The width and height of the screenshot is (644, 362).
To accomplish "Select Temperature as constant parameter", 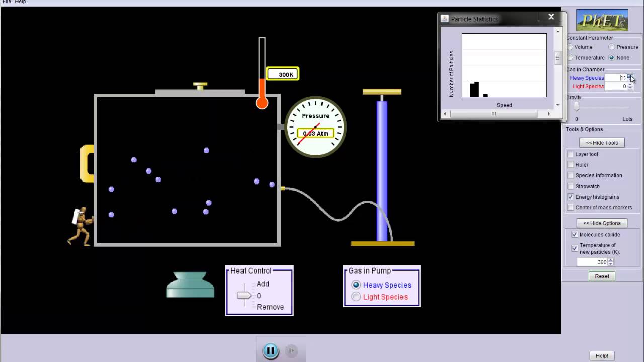I will [x=570, y=58].
